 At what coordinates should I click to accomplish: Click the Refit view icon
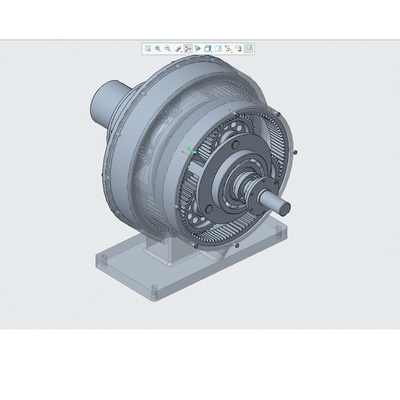148,49
